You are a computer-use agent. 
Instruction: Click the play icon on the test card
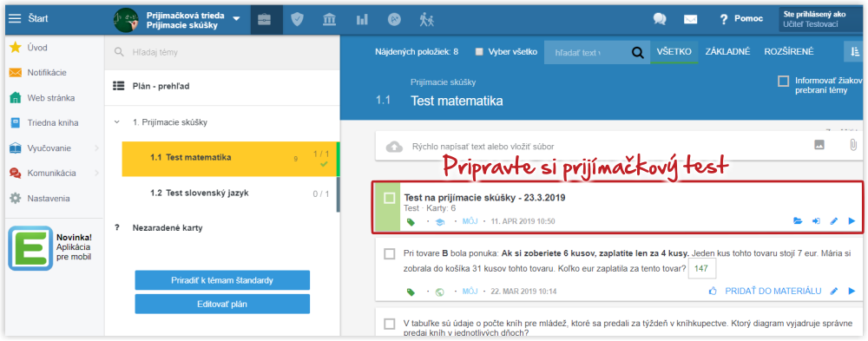[x=852, y=221]
